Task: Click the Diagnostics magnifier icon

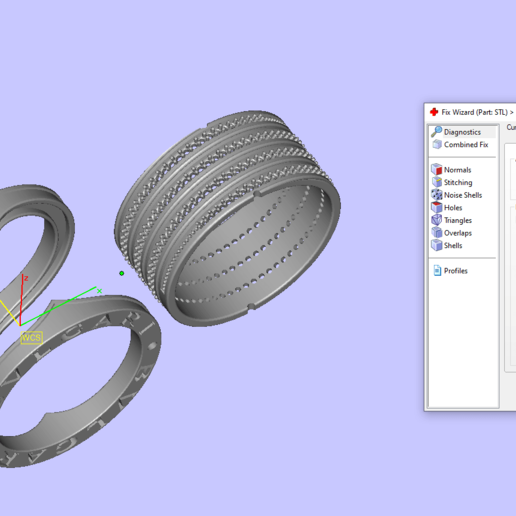Action: pos(436,132)
